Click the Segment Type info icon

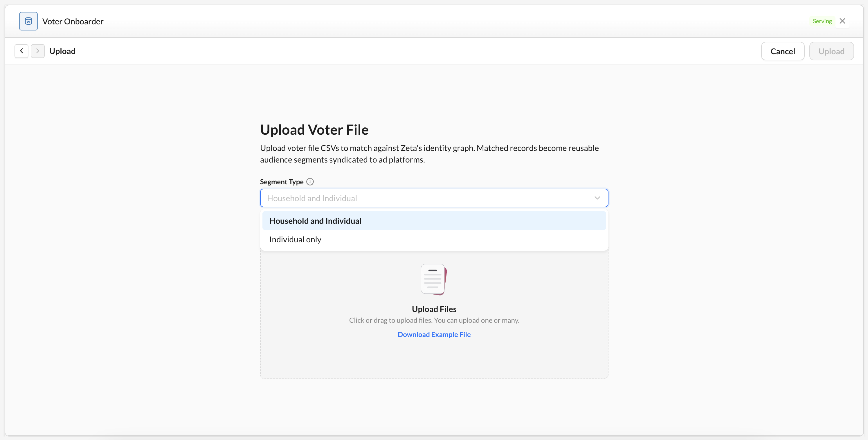click(310, 182)
